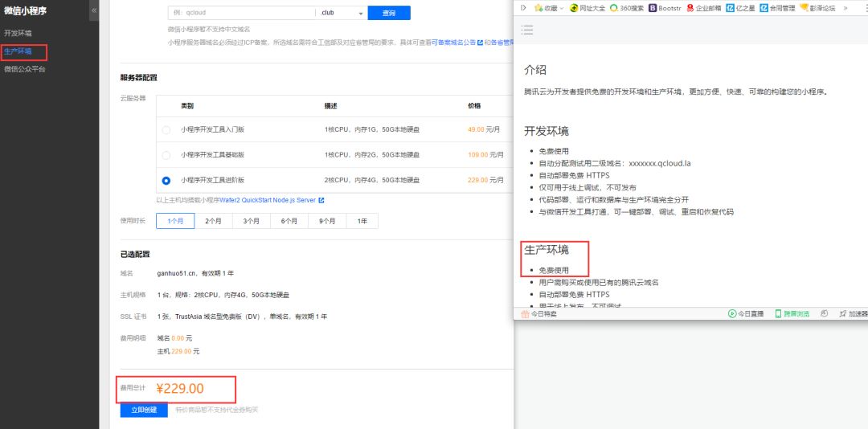Screen dimensions: 868x429
Task: Select the 小程序开发工具入门板 radio option
Action: click(x=166, y=130)
